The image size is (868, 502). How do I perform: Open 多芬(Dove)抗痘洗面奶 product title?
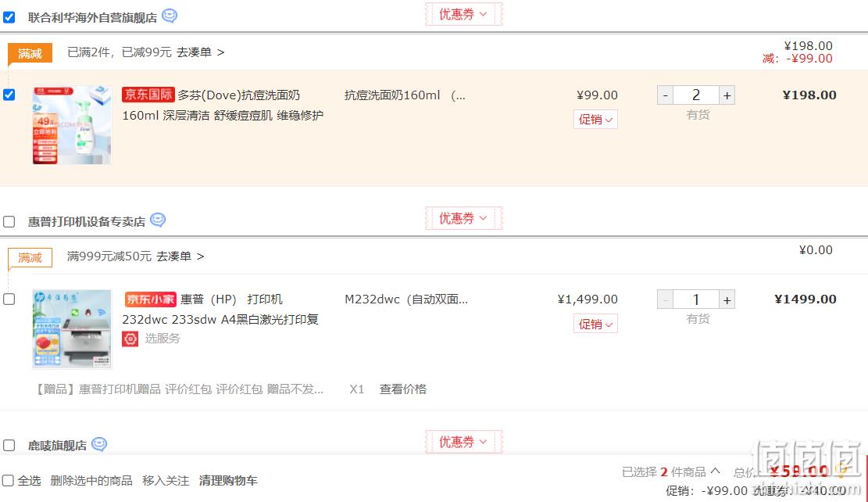238,95
